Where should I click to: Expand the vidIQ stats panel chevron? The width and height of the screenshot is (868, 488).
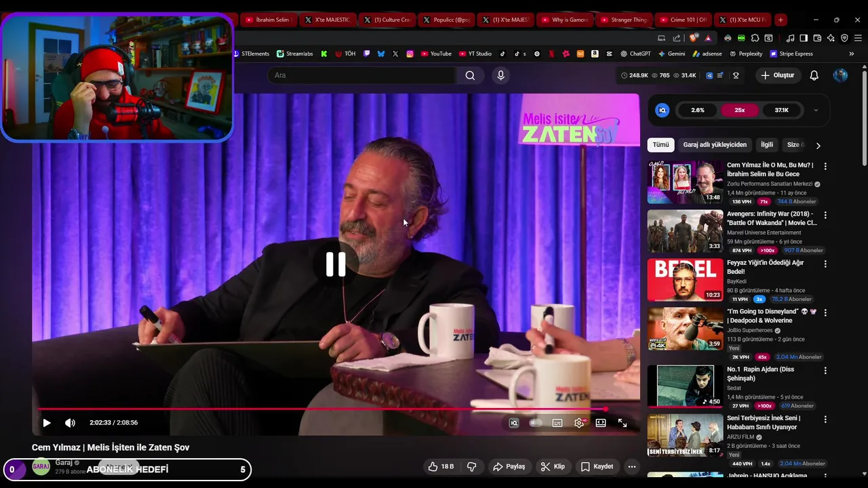tap(816, 110)
